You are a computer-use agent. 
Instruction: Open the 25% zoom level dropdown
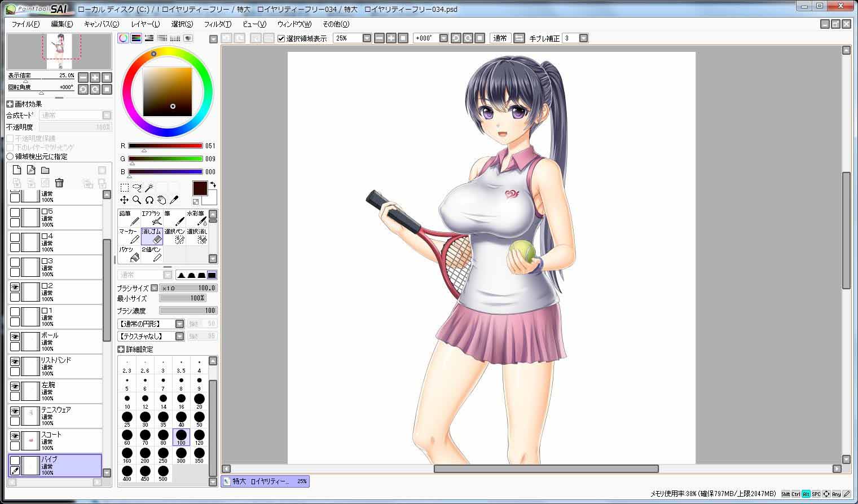367,38
